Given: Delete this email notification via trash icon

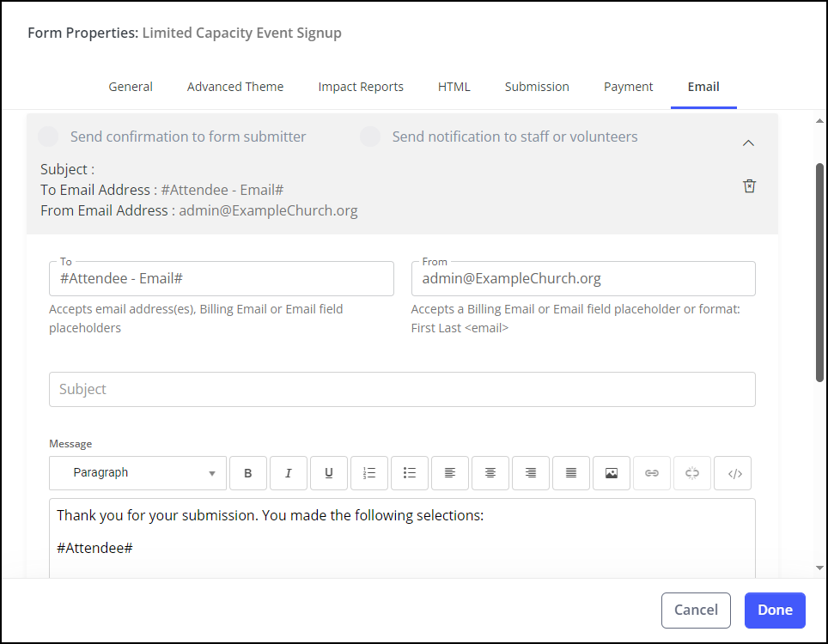Looking at the screenshot, I should point(749,185).
